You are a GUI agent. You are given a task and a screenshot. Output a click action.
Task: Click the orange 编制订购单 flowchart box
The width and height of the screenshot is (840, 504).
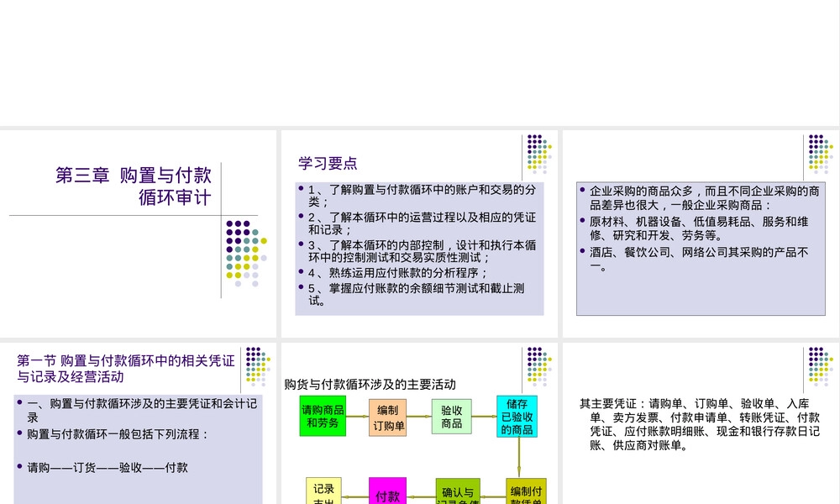[387, 417]
